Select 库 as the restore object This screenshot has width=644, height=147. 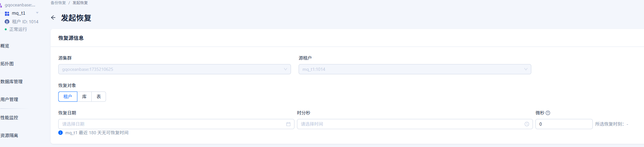[x=84, y=97]
